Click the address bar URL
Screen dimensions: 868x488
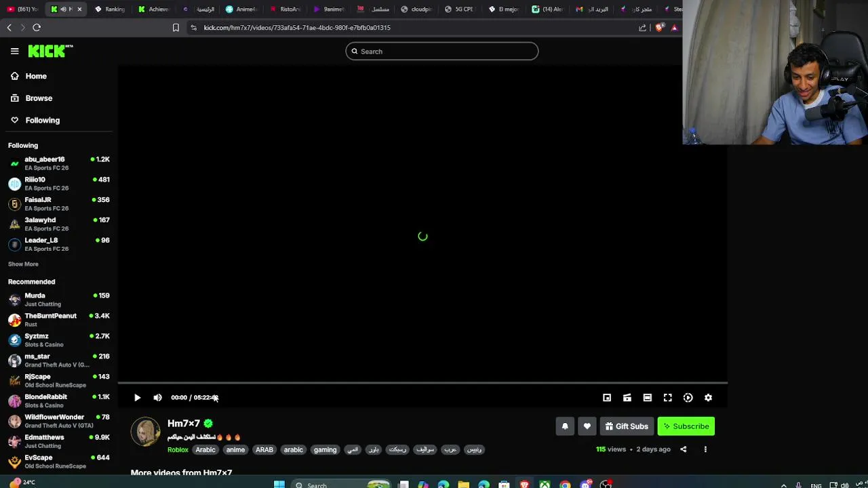point(297,28)
